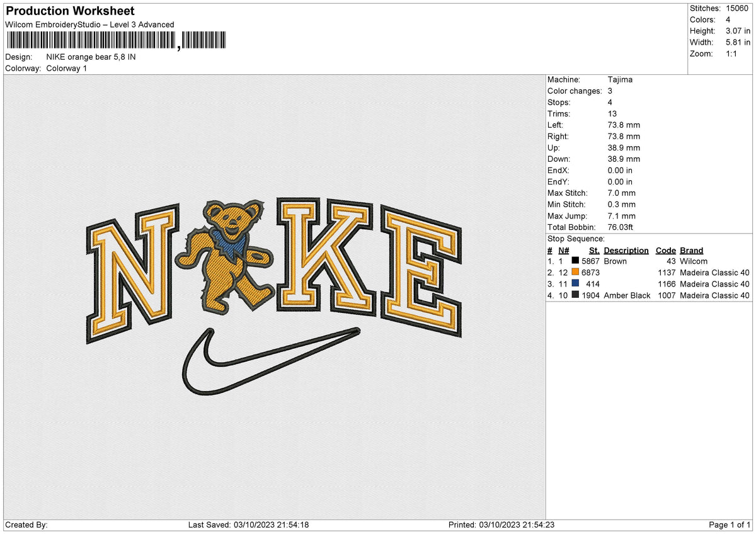Click the N# column header
The height and width of the screenshot is (534, 756).
tap(563, 251)
